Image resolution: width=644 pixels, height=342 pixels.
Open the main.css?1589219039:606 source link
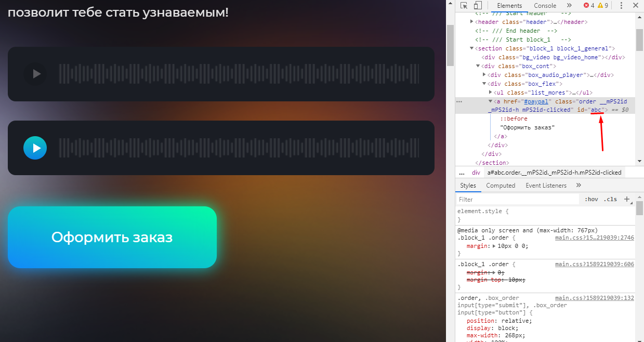pos(594,265)
